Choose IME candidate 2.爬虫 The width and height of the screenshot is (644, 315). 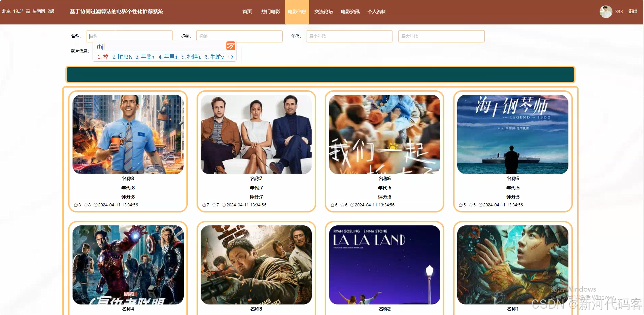tap(122, 57)
